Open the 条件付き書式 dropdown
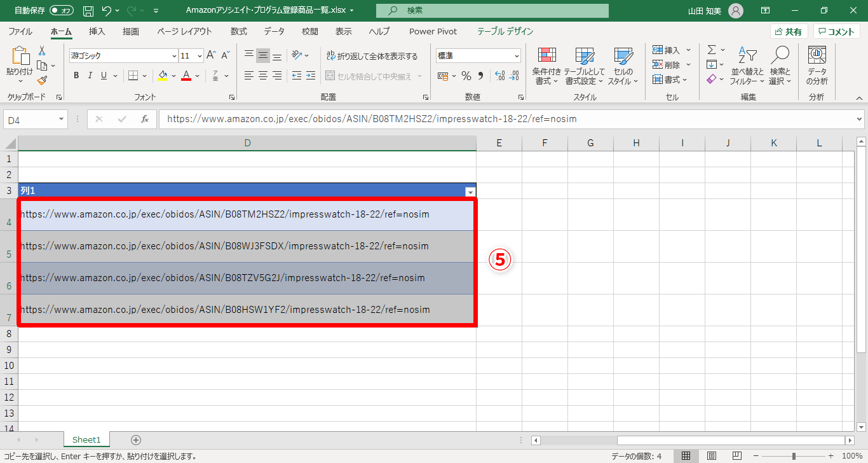This screenshot has height=463, width=868. pos(546,66)
